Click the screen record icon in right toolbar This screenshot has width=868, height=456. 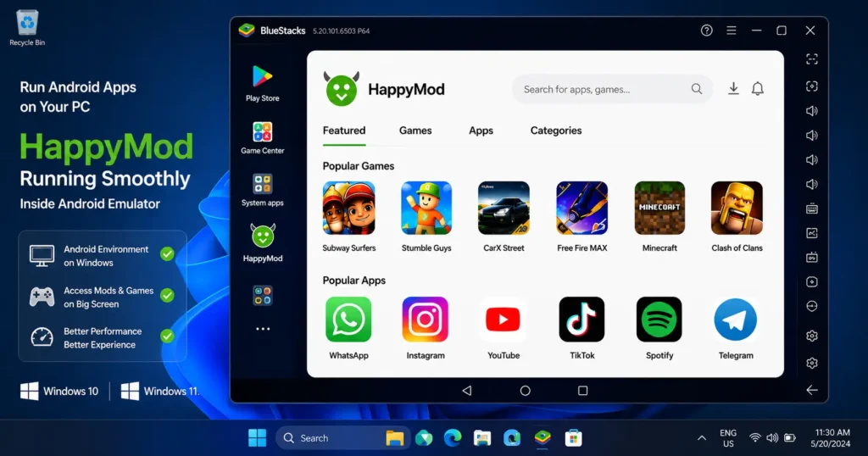811,281
